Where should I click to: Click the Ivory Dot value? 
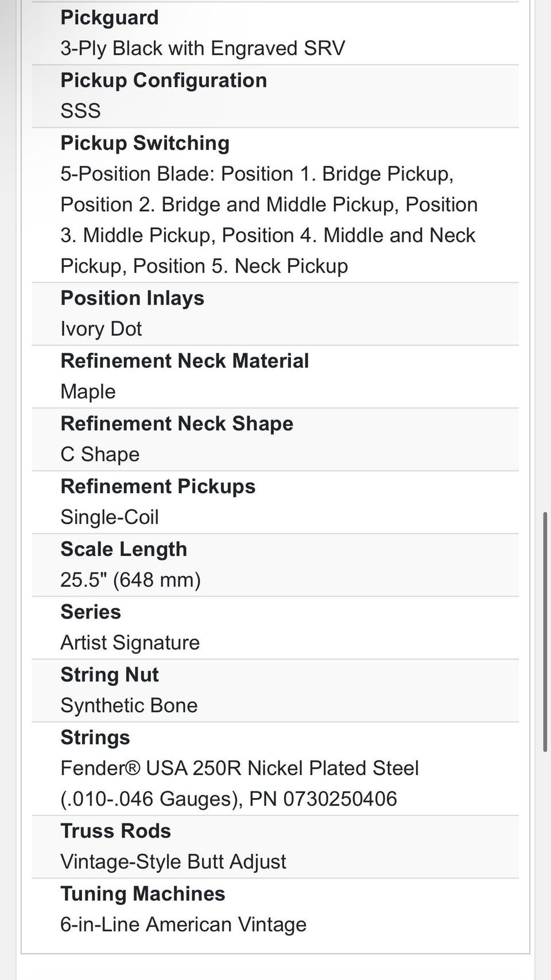pyautogui.click(x=101, y=329)
